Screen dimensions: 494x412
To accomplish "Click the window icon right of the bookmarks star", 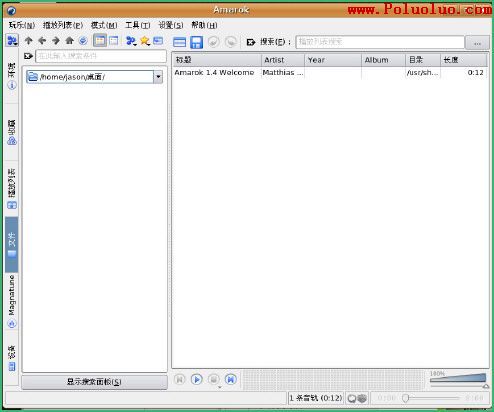I will click(158, 41).
